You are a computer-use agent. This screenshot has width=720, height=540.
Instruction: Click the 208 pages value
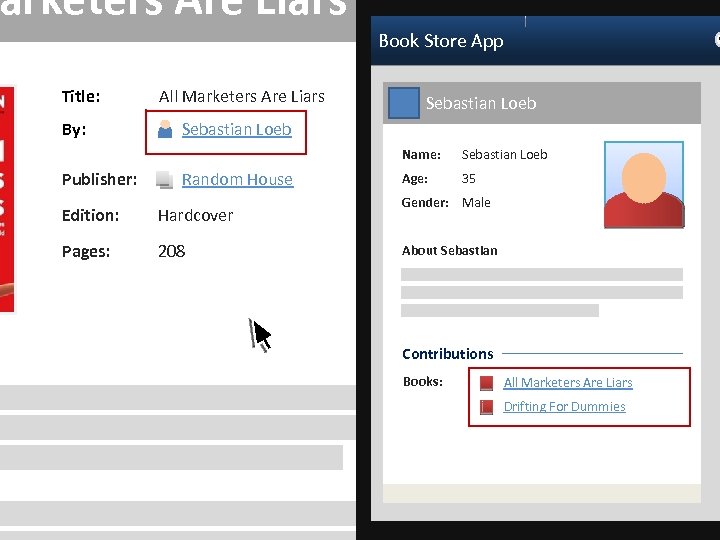(x=171, y=251)
